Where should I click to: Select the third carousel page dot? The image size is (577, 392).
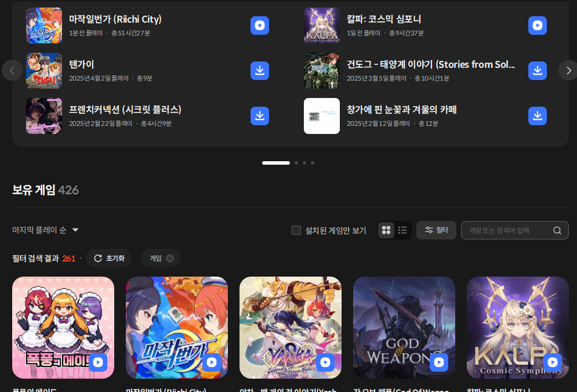coord(304,163)
